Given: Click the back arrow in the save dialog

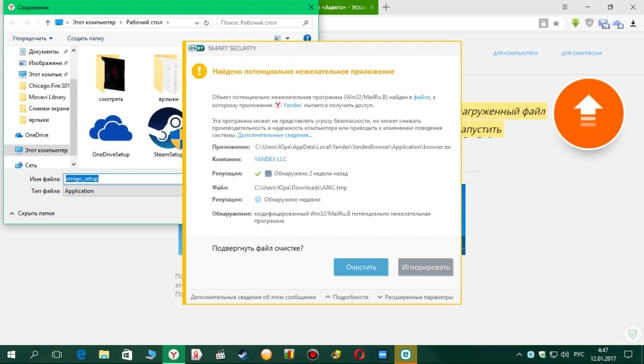Looking at the screenshot, I should pos(13,23).
